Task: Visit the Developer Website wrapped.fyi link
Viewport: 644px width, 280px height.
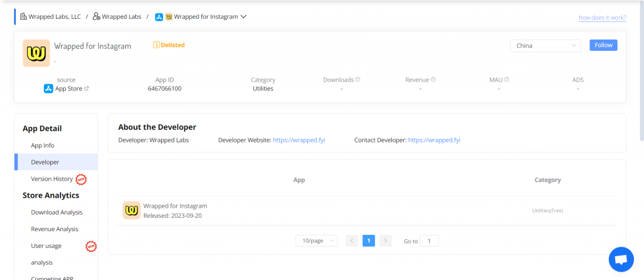Action: [x=299, y=140]
